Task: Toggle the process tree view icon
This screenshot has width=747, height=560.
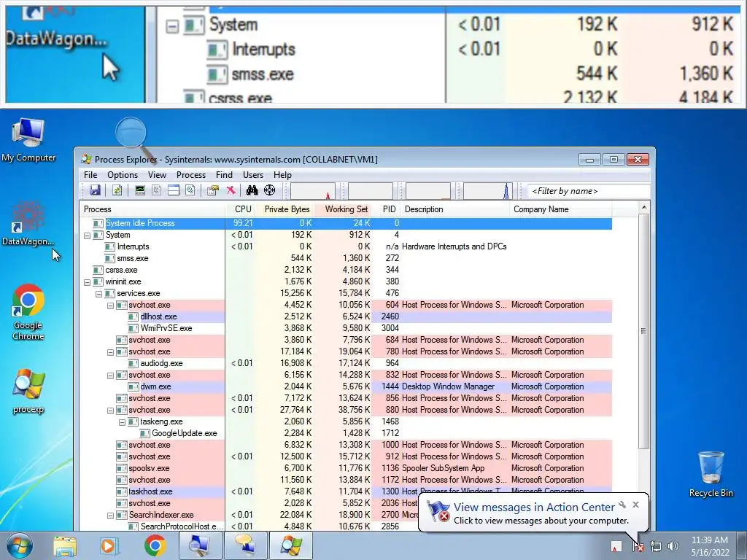Action: [156, 190]
